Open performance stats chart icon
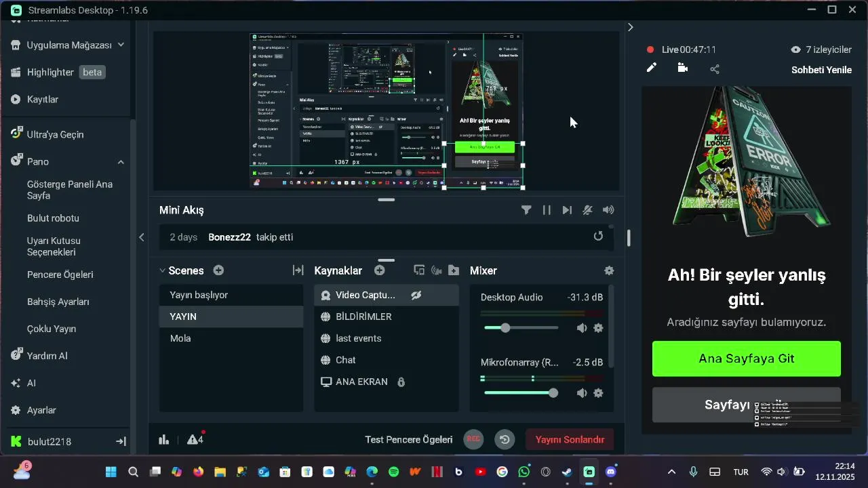The image size is (868, 488). tap(164, 440)
